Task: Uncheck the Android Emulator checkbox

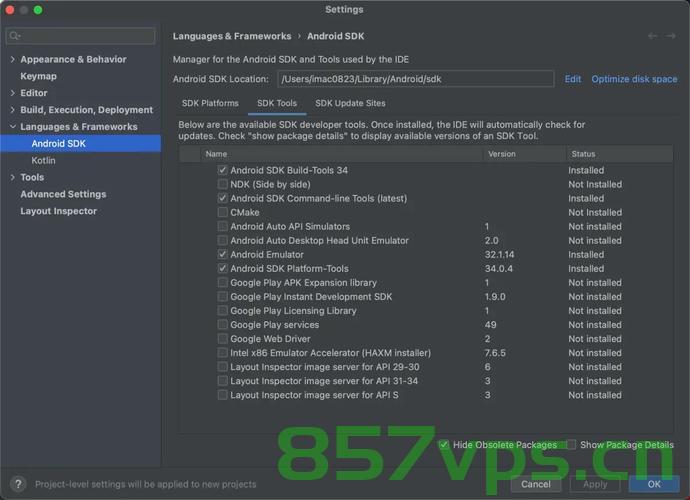Action: 223,254
